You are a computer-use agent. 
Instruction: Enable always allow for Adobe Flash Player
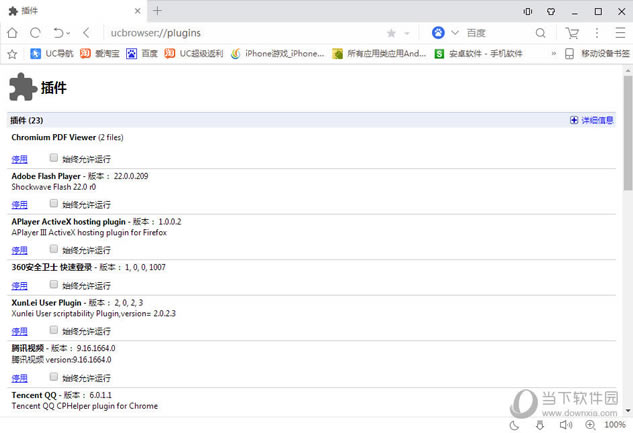54,204
